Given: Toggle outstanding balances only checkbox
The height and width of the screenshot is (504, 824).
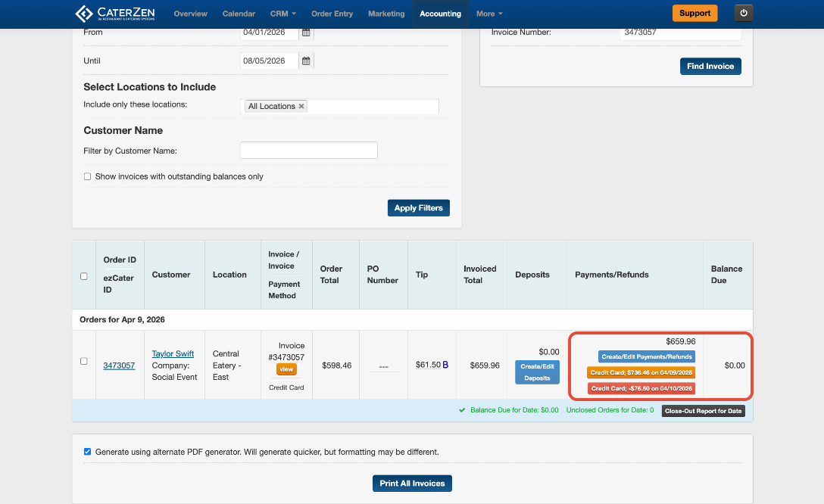Looking at the screenshot, I should click(87, 176).
